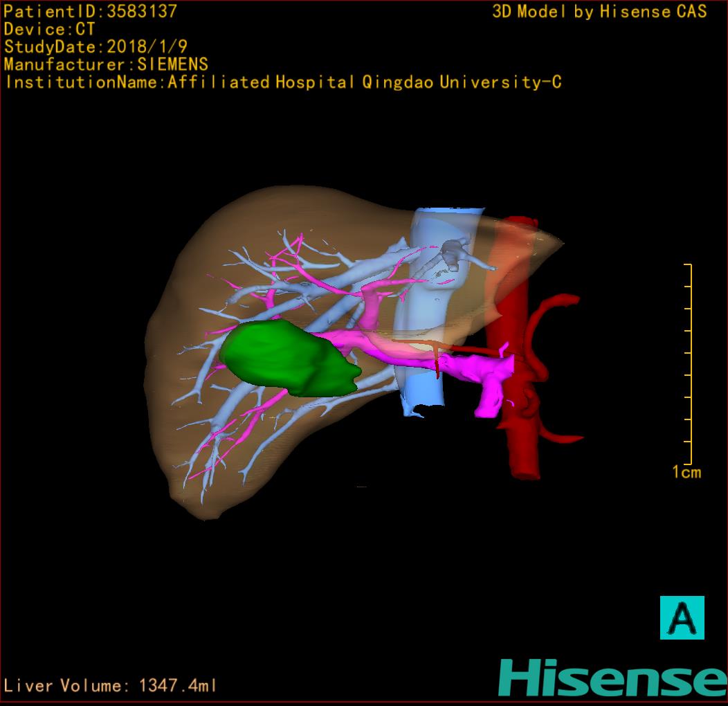Screen dimensions: 728x706
Task: Click the PatientID text line
Action: [x=90, y=11]
